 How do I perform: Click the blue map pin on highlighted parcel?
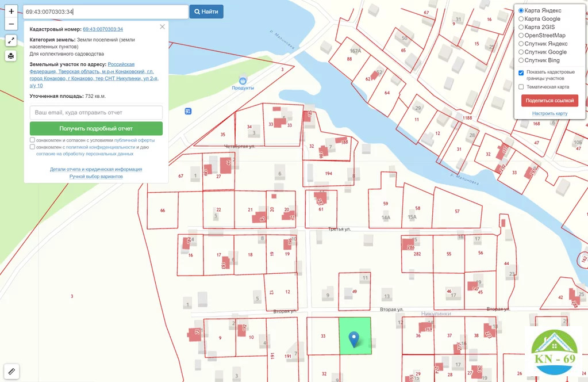353,339
